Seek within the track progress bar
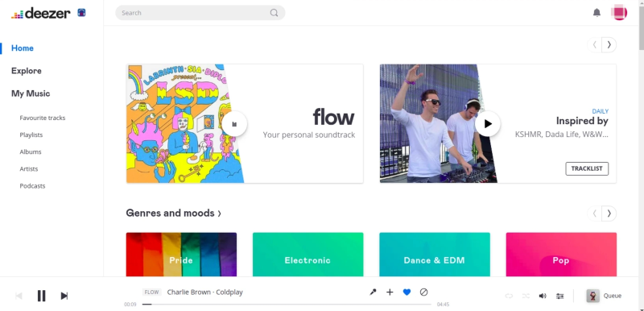This screenshot has width=644, height=311. [x=287, y=305]
